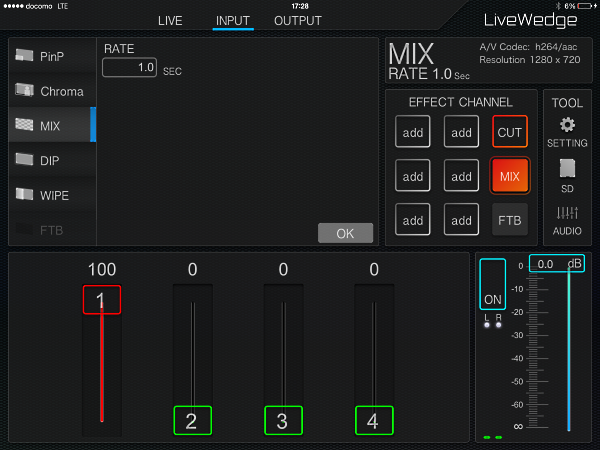Image resolution: width=600 pixels, height=450 pixels.
Task: Select input channel 2 green button
Action: click(192, 421)
